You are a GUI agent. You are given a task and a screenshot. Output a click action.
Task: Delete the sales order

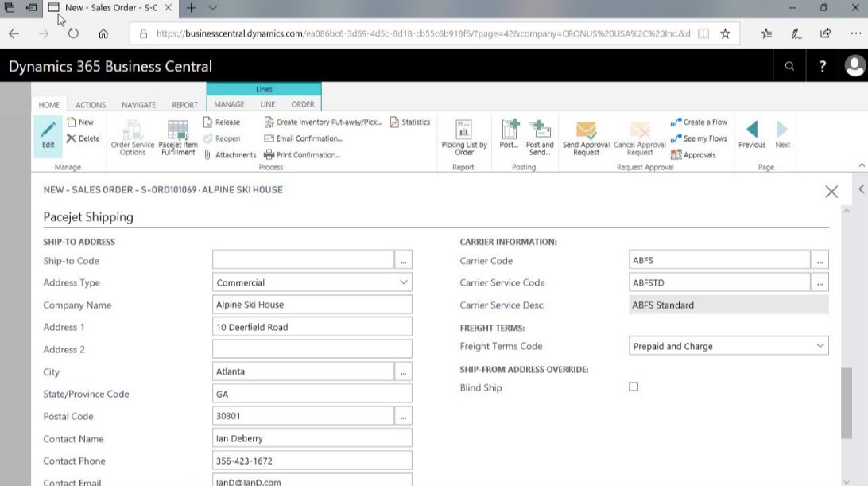83,138
